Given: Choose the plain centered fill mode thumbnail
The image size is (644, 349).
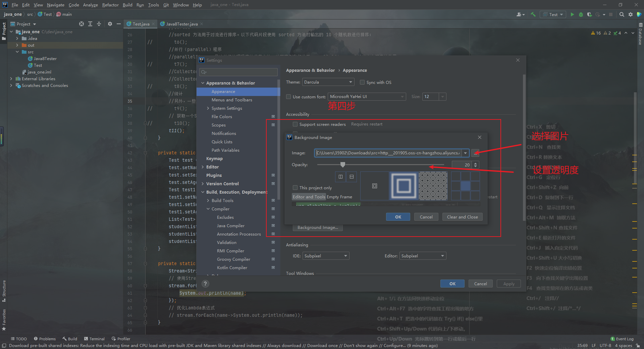Looking at the screenshot, I should [x=375, y=186].
